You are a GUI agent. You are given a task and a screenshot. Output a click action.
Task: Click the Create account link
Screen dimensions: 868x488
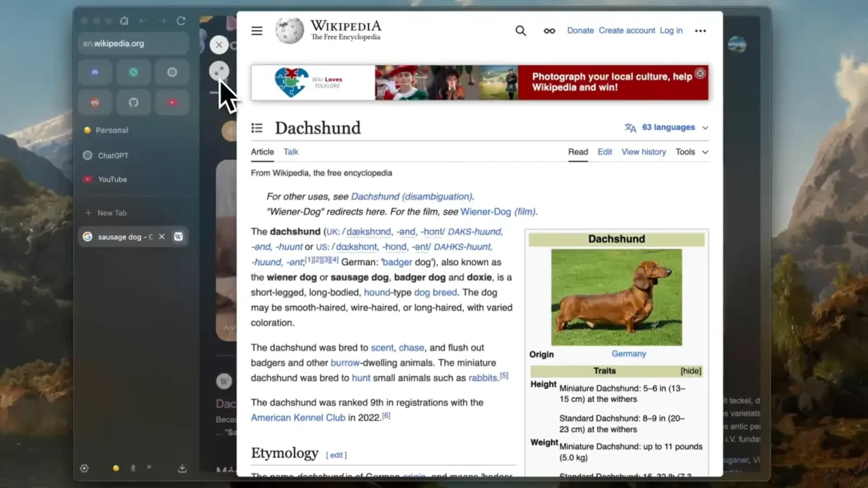[x=627, y=30]
